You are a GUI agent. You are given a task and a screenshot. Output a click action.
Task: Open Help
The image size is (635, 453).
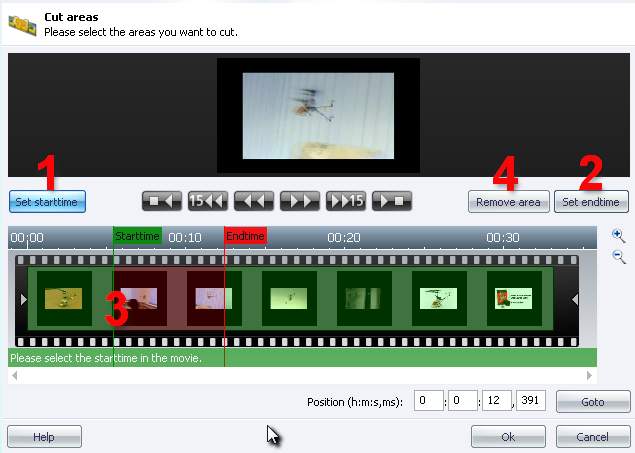click(x=44, y=436)
